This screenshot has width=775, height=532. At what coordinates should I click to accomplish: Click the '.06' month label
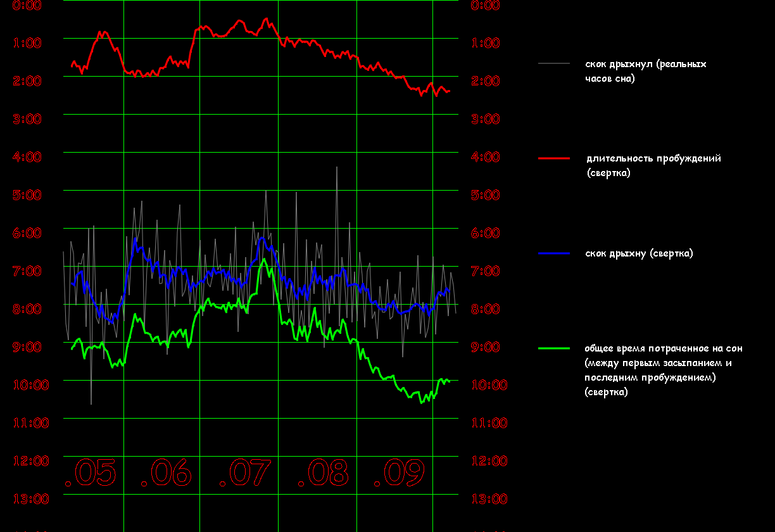pos(166,472)
